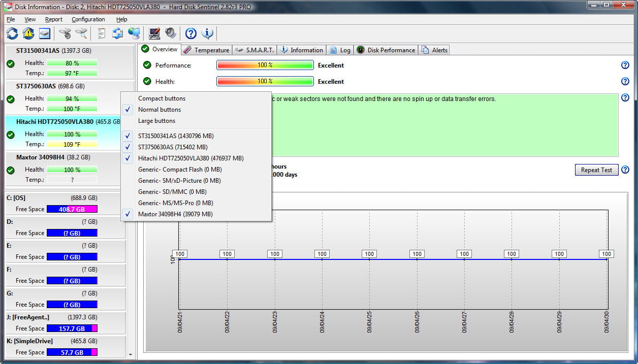Check Generic- Compact Flash (0 MB)

[x=196, y=170]
